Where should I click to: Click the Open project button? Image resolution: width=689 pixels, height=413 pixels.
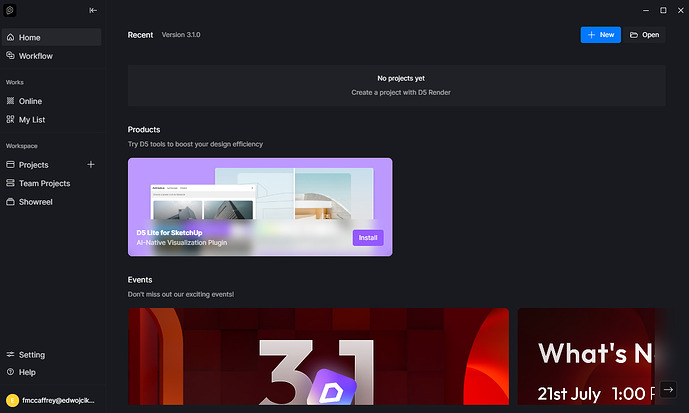tap(645, 35)
